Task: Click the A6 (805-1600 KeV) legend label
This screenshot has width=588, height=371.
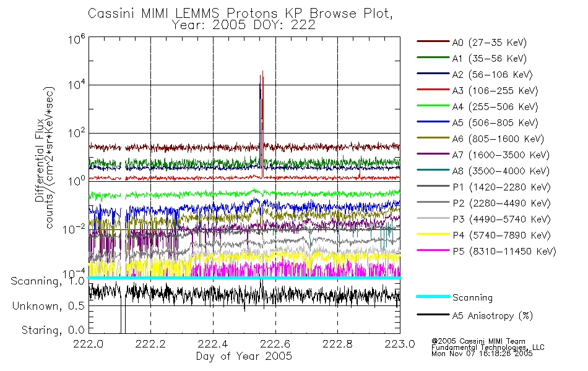Action: [x=498, y=139]
